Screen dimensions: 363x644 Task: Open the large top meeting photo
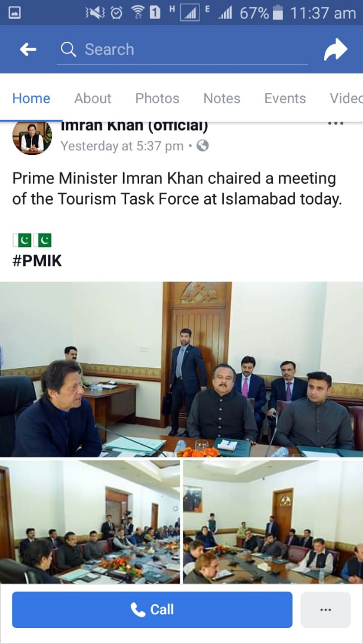(181, 369)
